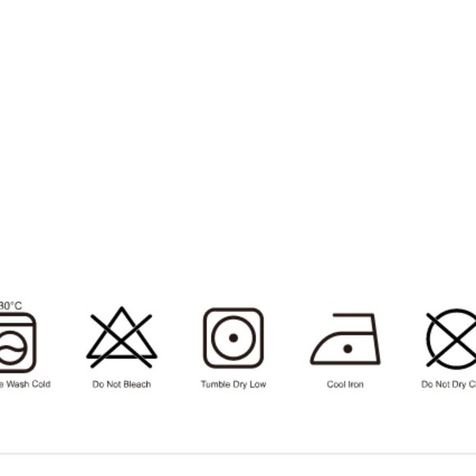Screen dimensions: 476x476
Task: Click the 30°C temperature label
Action: click(x=11, y=305)
